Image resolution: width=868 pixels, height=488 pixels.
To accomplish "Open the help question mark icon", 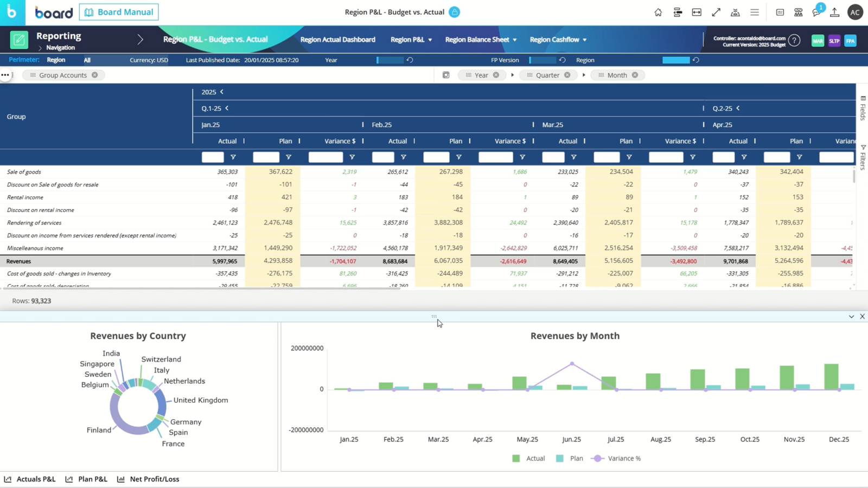I will (794, 40).
